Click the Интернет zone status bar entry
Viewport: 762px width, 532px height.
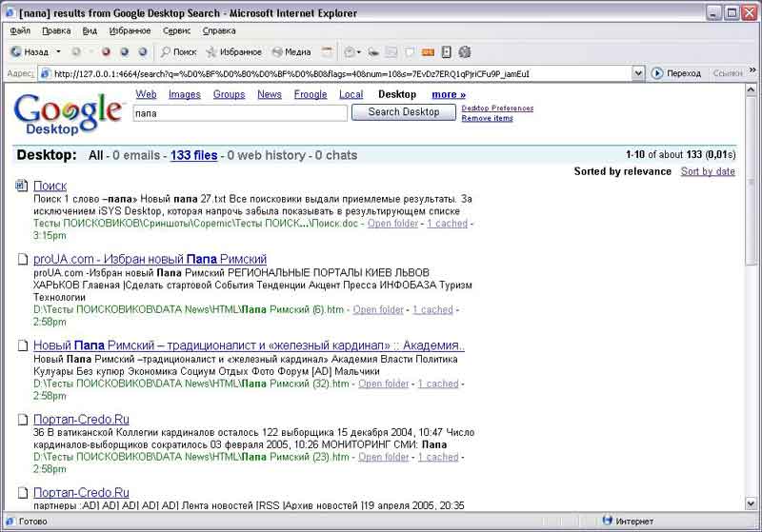pyautogui.click(x=629, y=522)
